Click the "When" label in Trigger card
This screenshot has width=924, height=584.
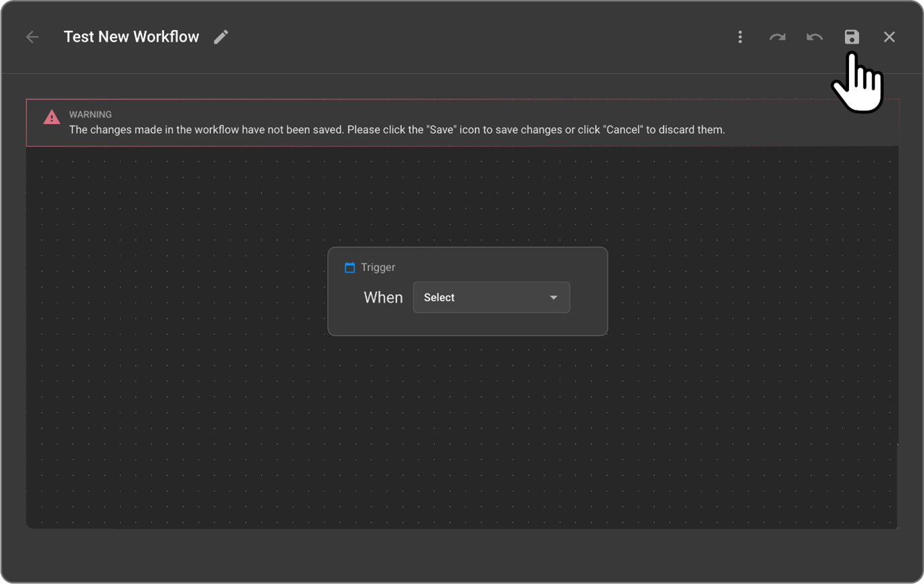point(383,297)
